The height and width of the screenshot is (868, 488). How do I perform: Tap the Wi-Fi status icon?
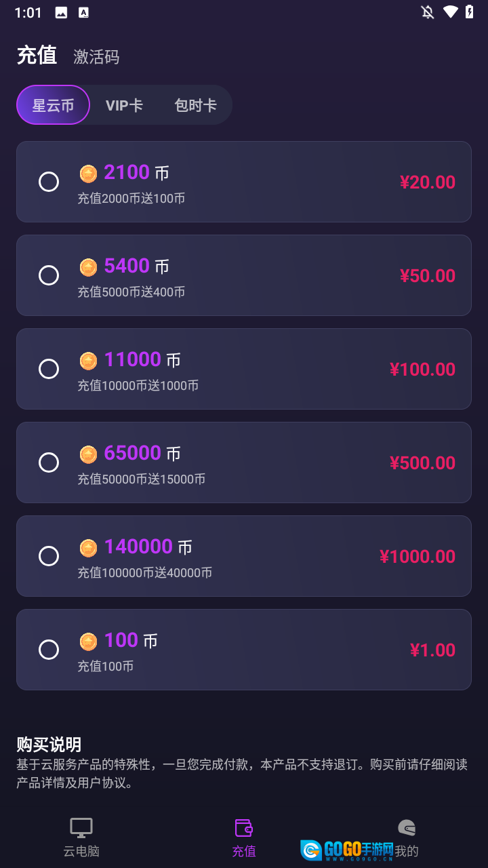pyautogui.click(x=450, y=12)
